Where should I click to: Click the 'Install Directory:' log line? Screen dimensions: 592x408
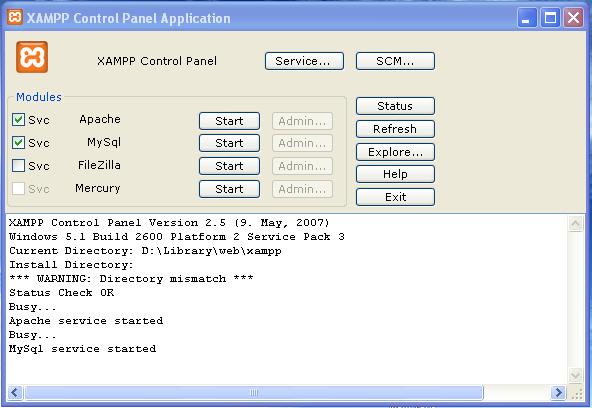tap(71, 265)
